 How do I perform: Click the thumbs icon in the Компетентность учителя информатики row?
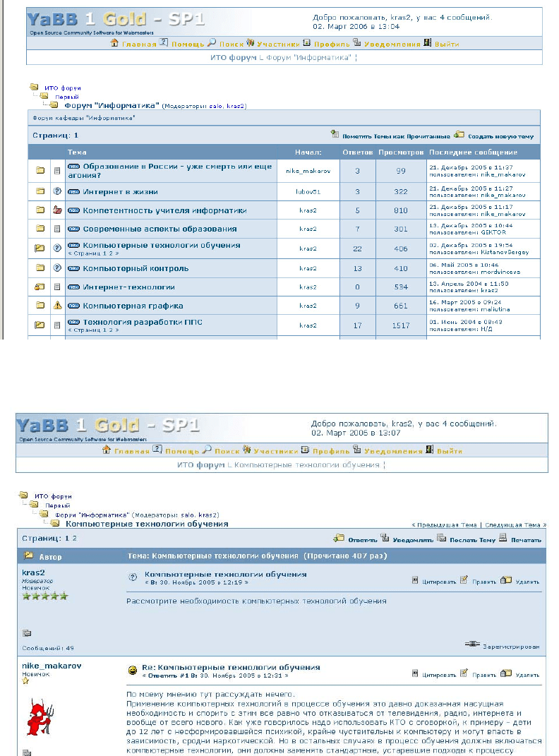57,210
